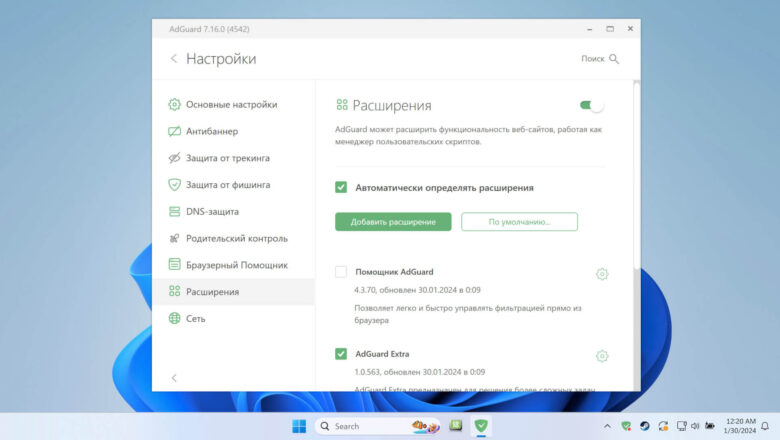The height and width of the screenshot is (440, 780).
Task: Click the taskbar Search box
Action: pos(378,426)
